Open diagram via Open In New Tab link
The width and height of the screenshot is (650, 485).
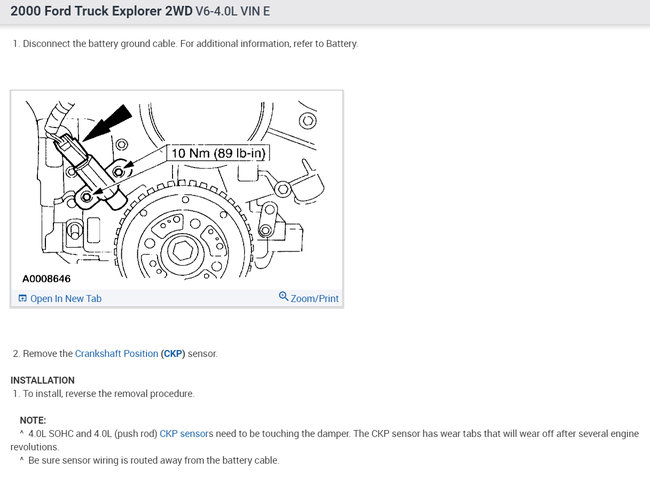(65, 298)
